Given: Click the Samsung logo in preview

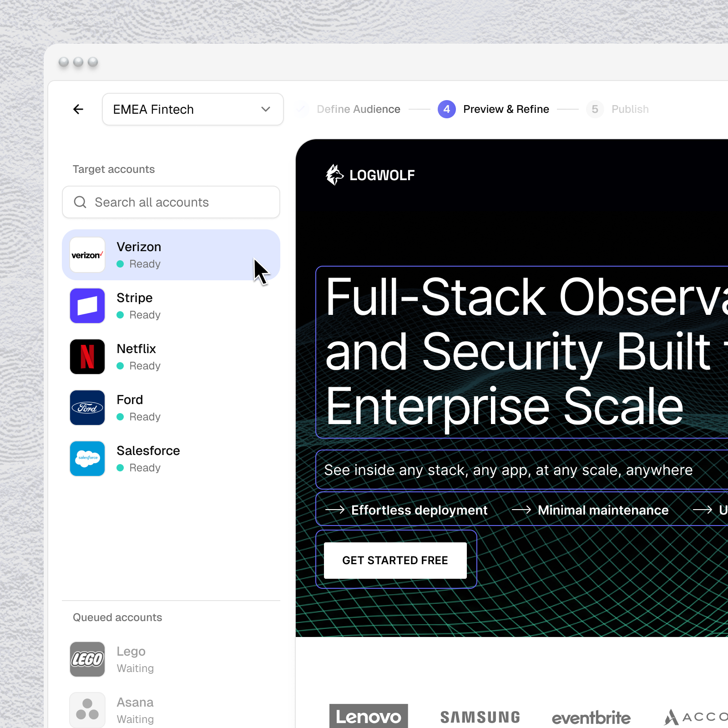Looking at the screenshot, I should (x=480, y=718).
